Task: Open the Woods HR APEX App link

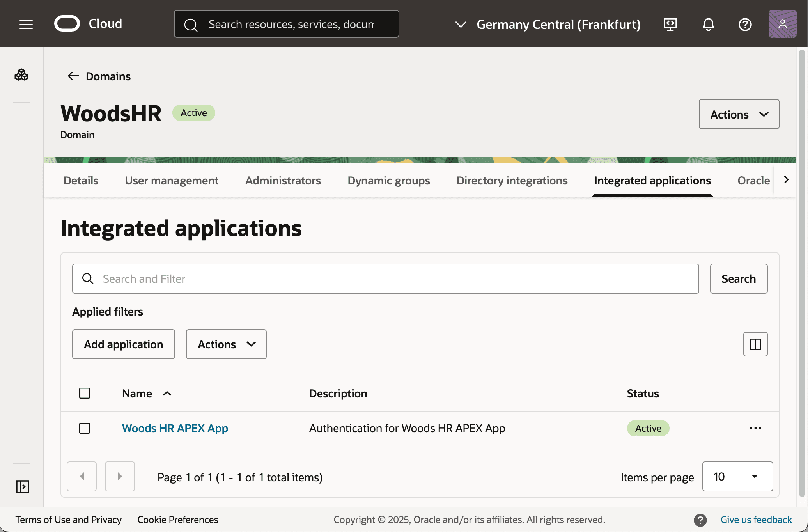Action: (x=175, y=428)
